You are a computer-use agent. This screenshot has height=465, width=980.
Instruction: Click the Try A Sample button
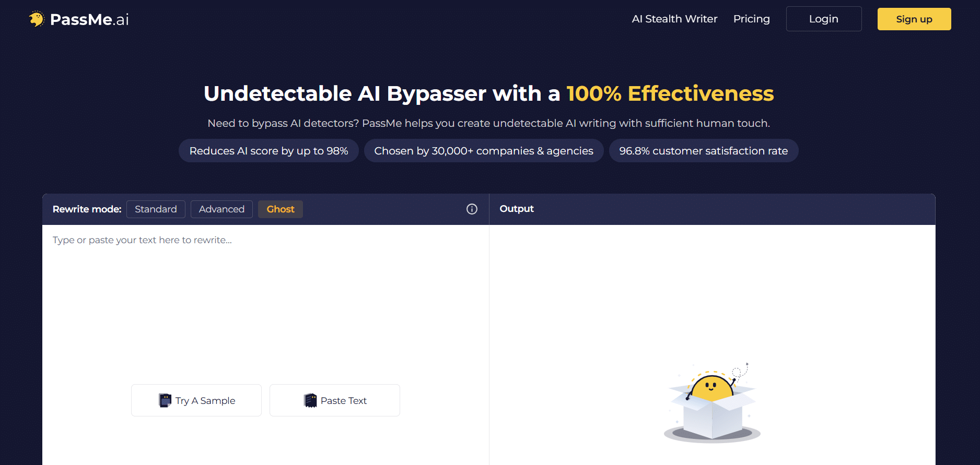point(196,400)
